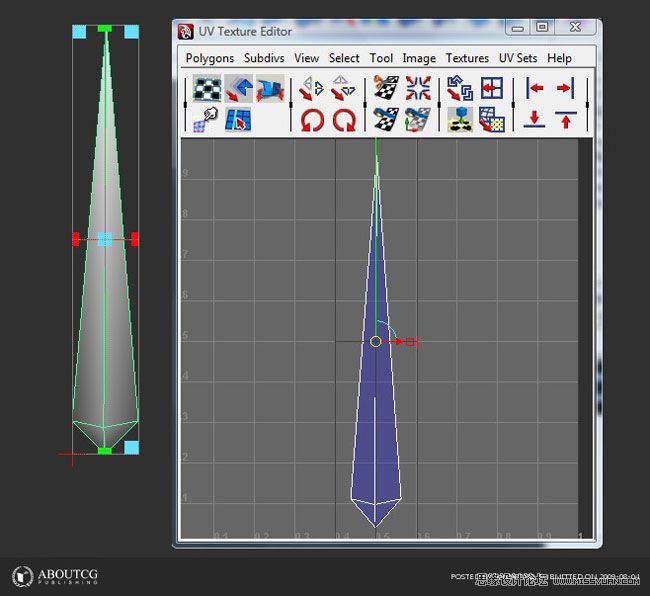Viewport: 650px width, 596px height.
Task: Open the Subdivs menu
Action: point(264,58)
